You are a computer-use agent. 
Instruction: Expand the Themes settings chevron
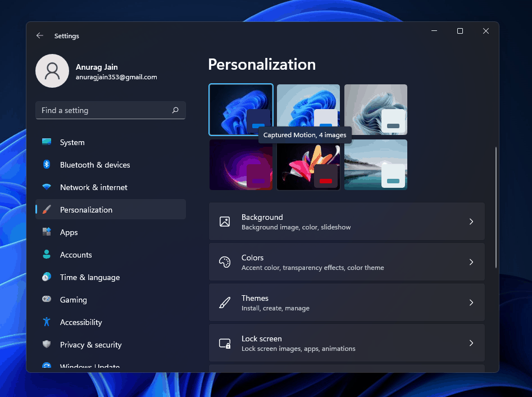471,303
